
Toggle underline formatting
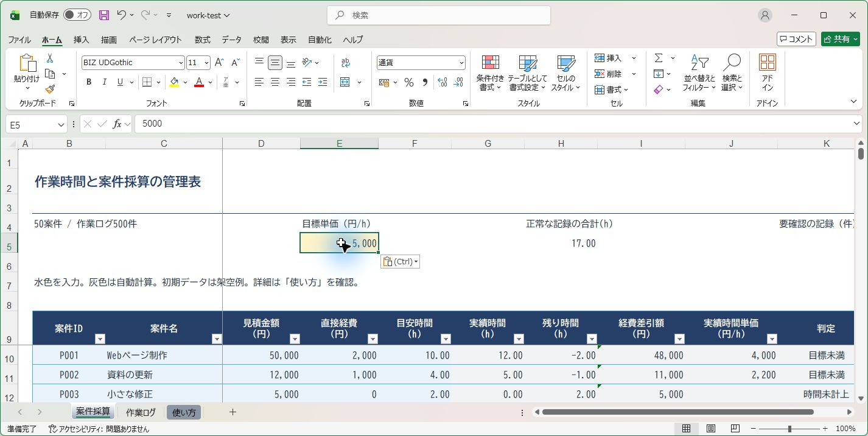121,82
